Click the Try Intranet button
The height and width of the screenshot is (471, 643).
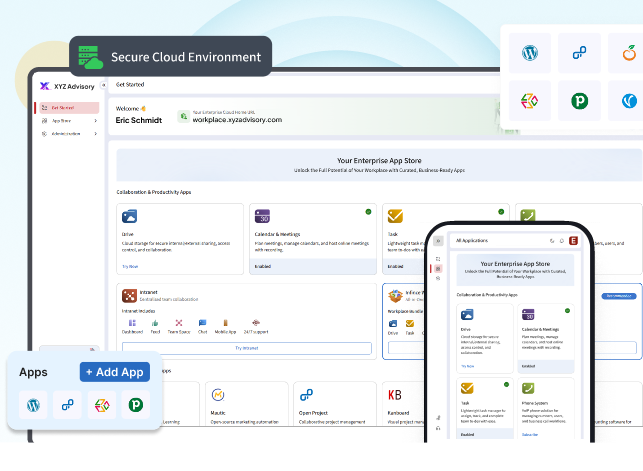pyautogui.click(x=246, y=348)
